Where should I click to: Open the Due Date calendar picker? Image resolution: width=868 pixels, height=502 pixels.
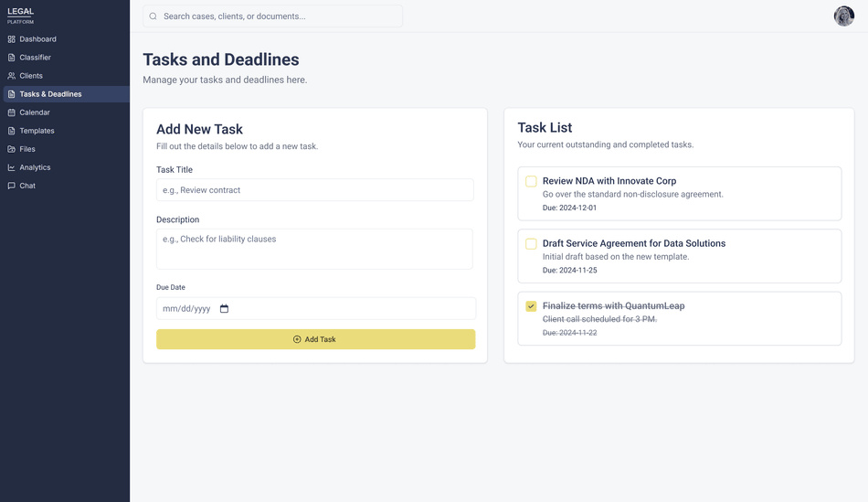click(225, 309)
